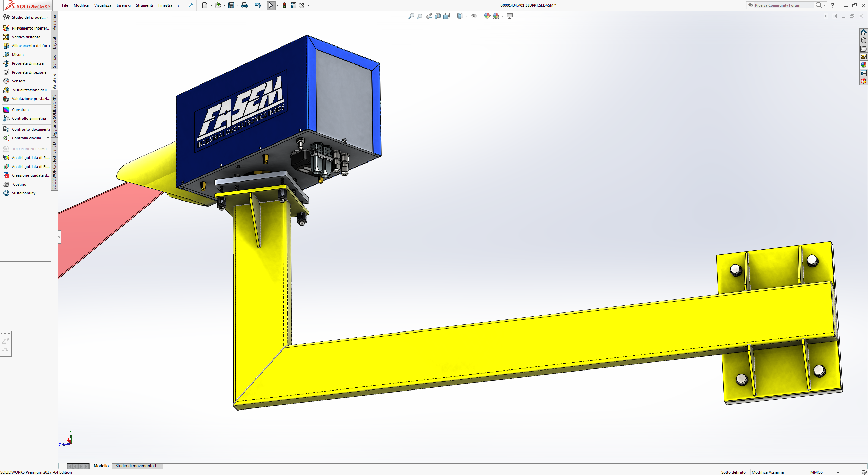The image size is (868, 475).
Task: Switch to Studio di movimento 1 tab
Action: coord(136,466)
